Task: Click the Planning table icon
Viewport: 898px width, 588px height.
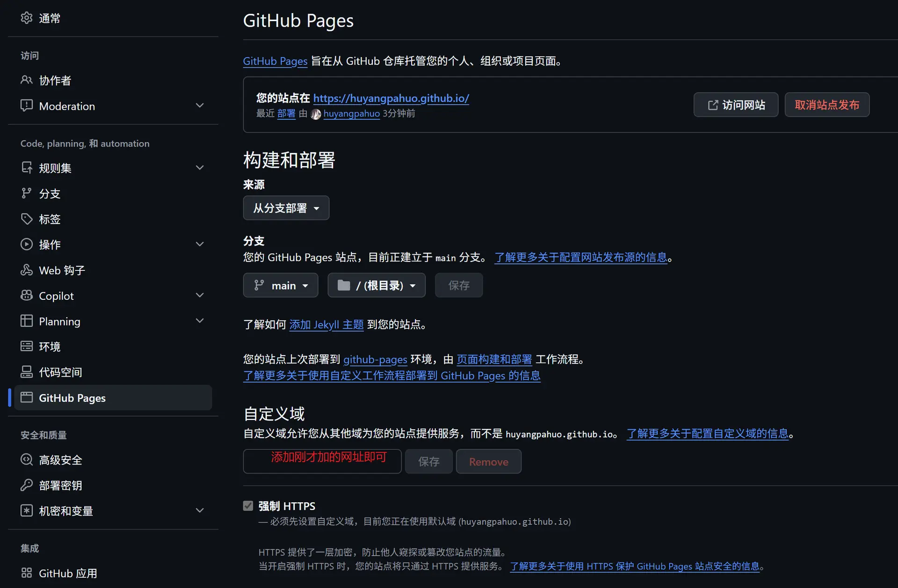Action: click(27, 321)
